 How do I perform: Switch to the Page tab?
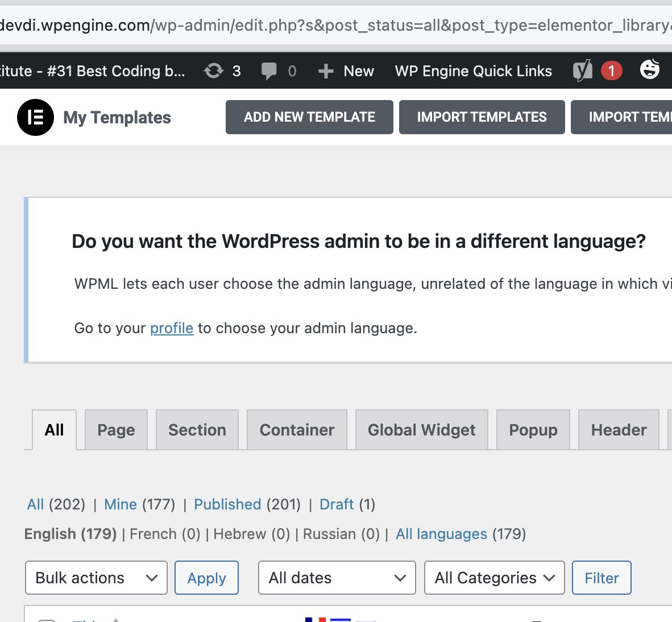(x=116, y=429)
